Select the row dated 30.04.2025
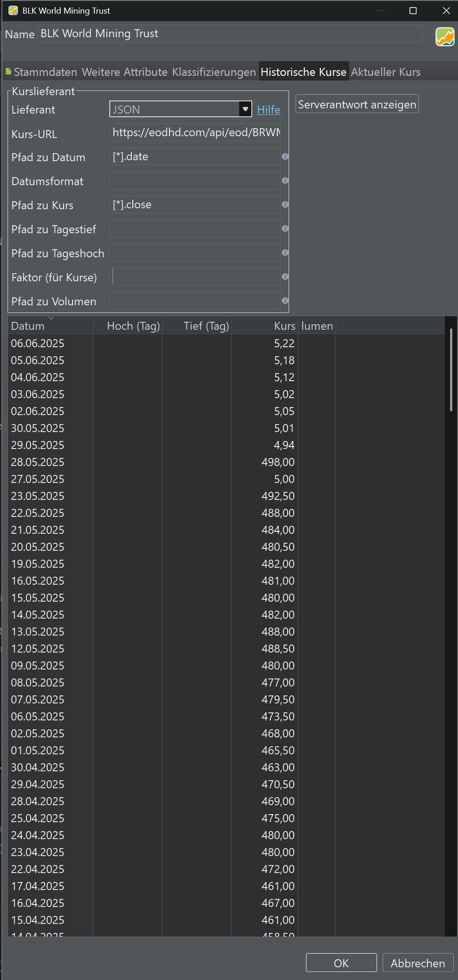 point(226,768)
